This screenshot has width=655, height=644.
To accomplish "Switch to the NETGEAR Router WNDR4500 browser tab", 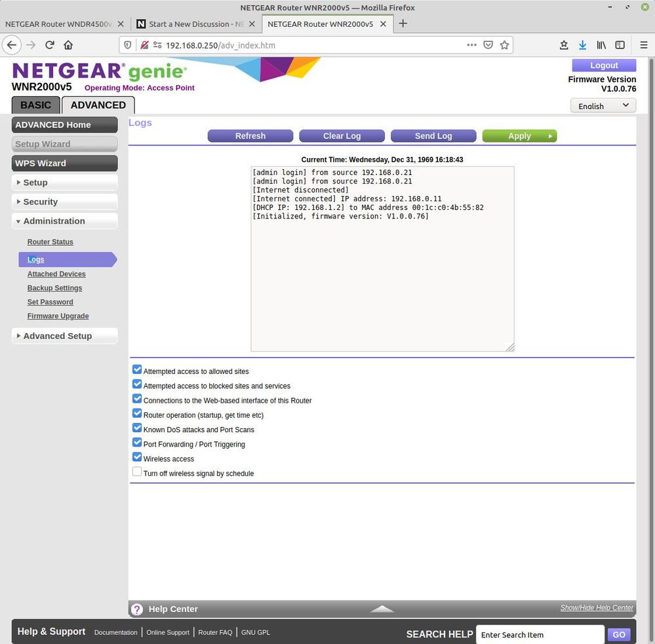I will pos(59,24).
